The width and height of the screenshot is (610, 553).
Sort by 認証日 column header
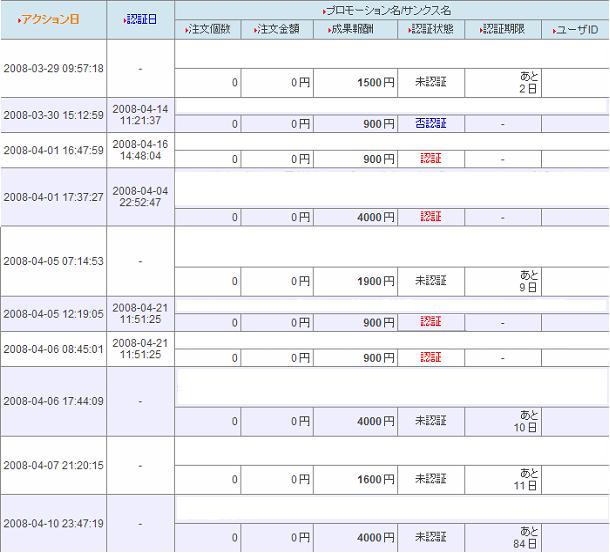pyautogui.click(x=142, y=19)
